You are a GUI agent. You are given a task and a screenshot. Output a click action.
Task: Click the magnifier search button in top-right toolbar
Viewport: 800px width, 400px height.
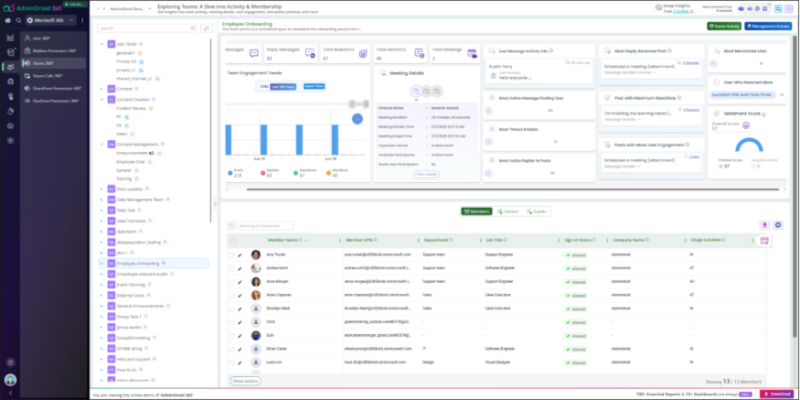point(778,9)
